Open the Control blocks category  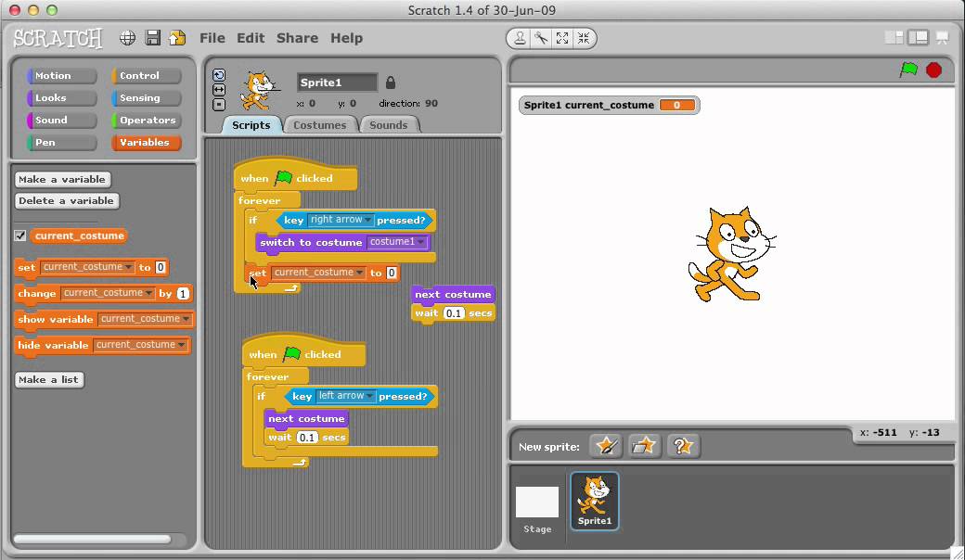click(147, 76)
